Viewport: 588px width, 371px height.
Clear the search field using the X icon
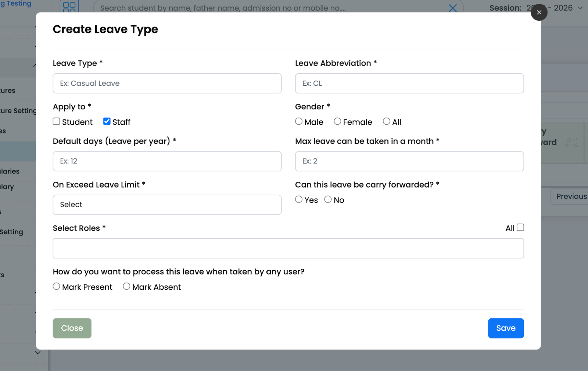coord(452,8)
